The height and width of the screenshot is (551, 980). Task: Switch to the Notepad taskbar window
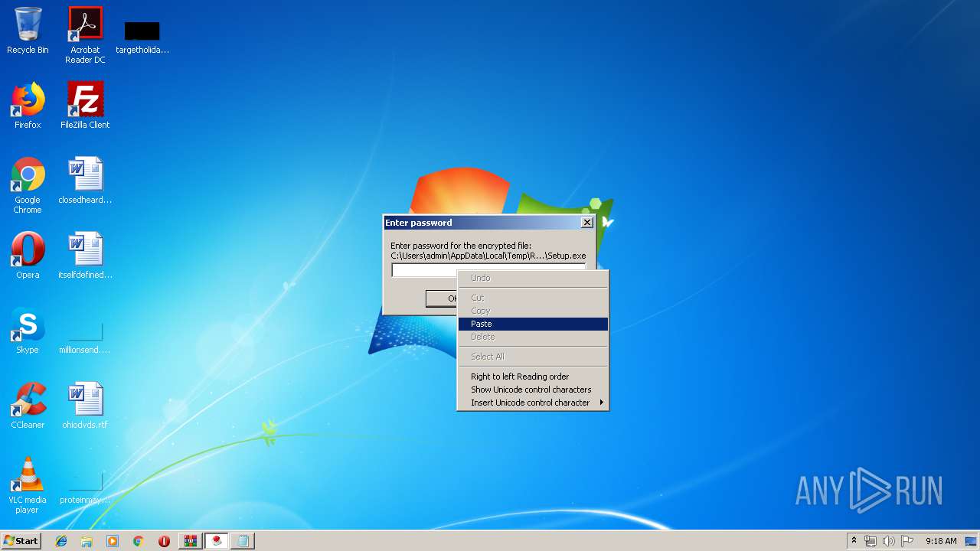point(243,541)
